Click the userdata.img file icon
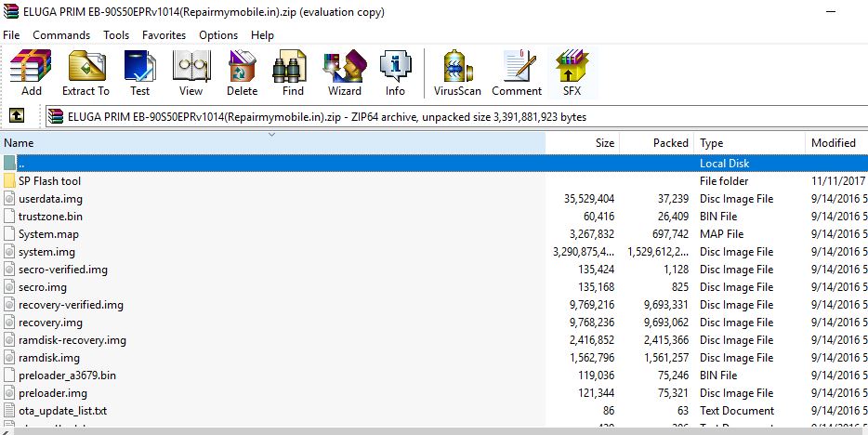The height and width of the screenshot is (435, 868). (9, 199)
